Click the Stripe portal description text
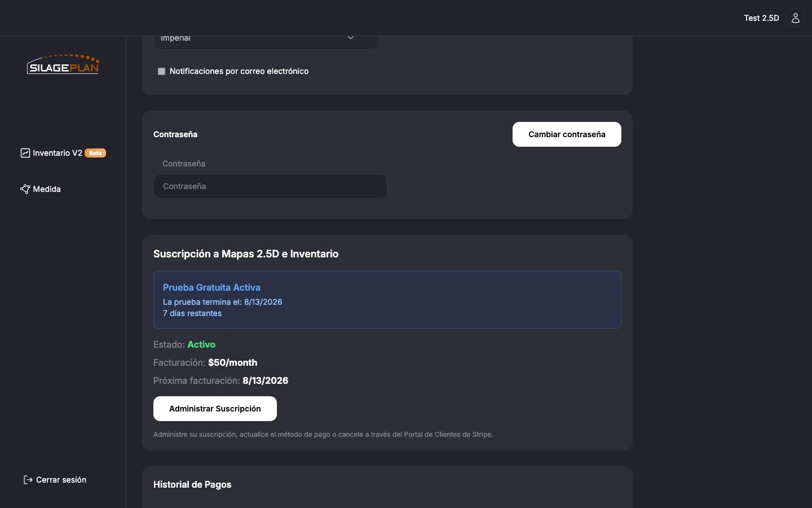This screenshot has width=812, height=508. click(323, 435)
